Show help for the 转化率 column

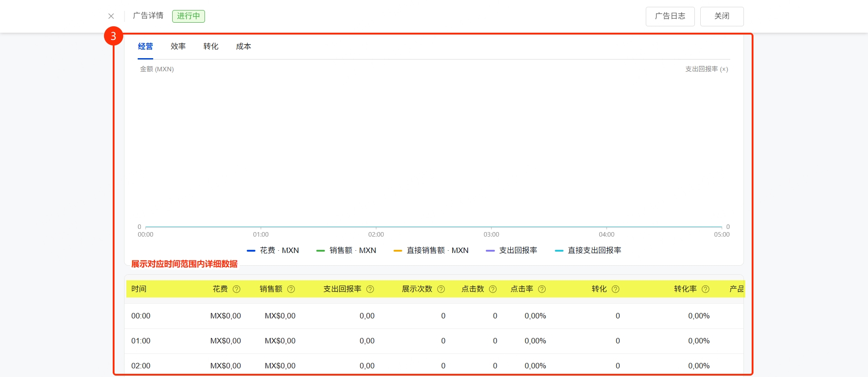(705, 289)
